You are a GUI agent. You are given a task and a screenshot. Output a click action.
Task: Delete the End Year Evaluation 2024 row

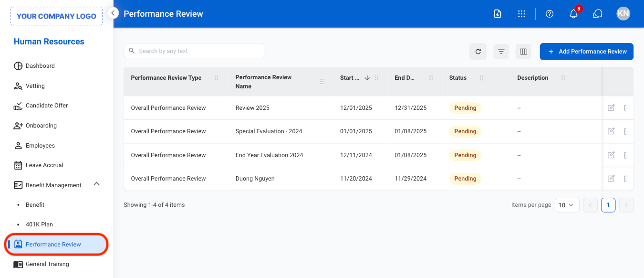pos(625,155)
